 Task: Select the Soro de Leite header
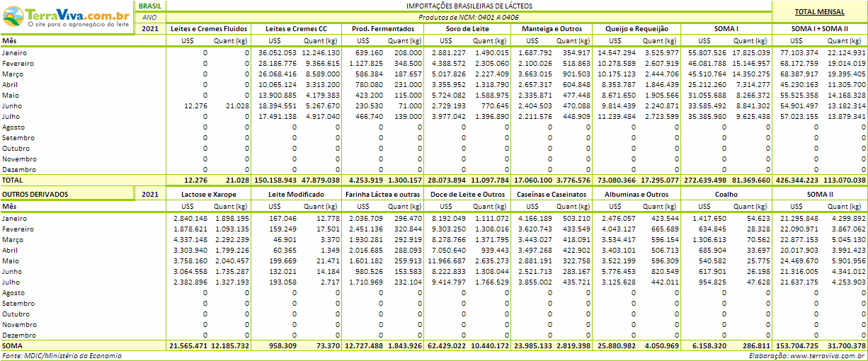click(x=467, y=29)
